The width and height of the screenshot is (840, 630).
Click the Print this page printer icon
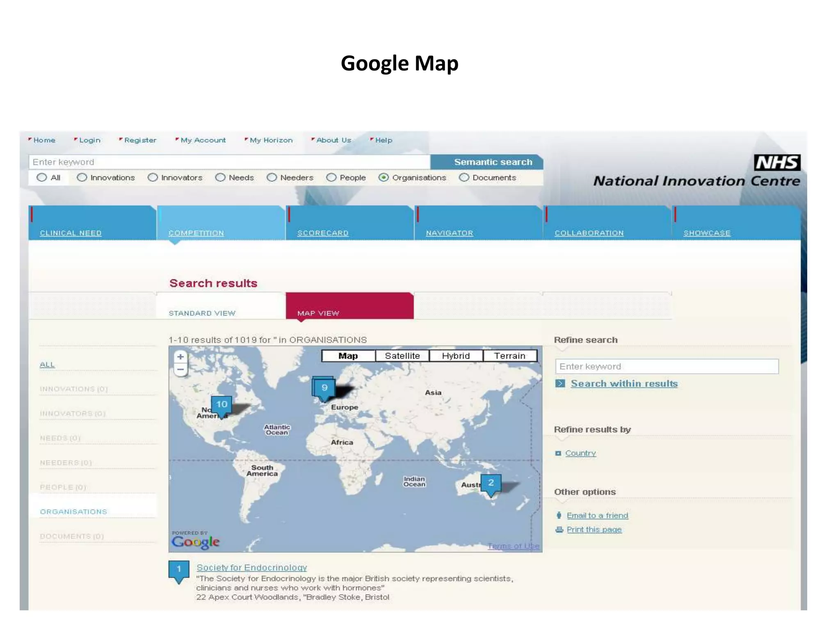[559, 530]
